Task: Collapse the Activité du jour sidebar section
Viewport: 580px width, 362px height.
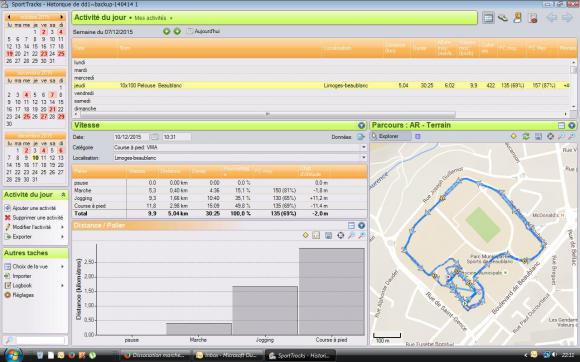Action: 64,194
